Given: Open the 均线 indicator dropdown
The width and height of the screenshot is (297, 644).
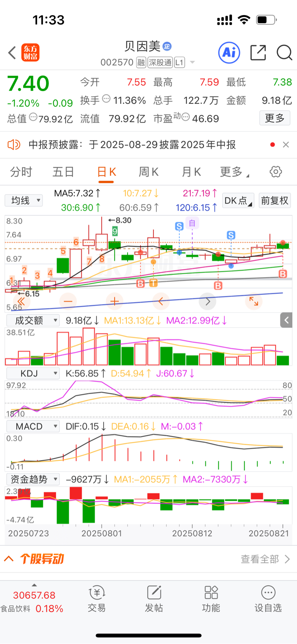Looking at the screenshot, I should [24, 201].
